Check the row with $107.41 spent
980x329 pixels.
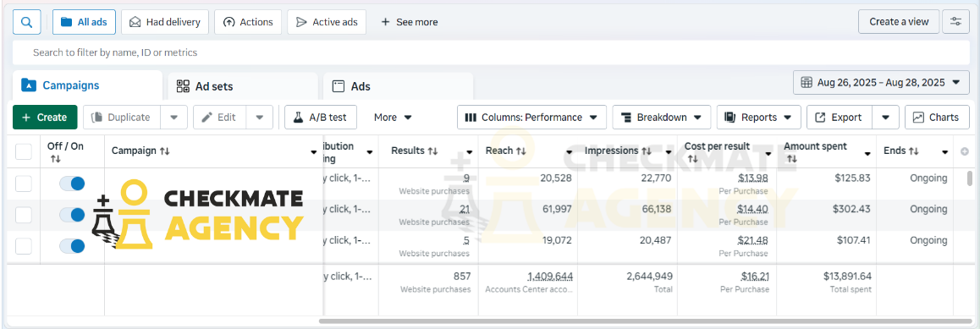pyautogui.click(x=23, y=246)
